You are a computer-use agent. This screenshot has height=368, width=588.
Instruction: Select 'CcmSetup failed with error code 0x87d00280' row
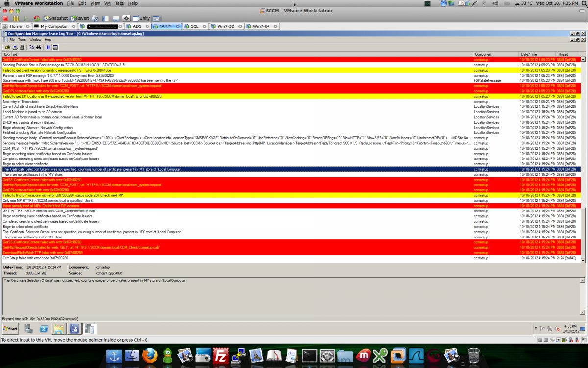point(291,258)
